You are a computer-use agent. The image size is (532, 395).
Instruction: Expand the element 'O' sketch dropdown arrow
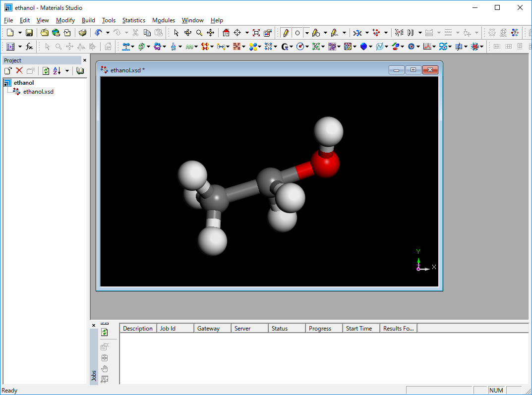tap(307, 33)
